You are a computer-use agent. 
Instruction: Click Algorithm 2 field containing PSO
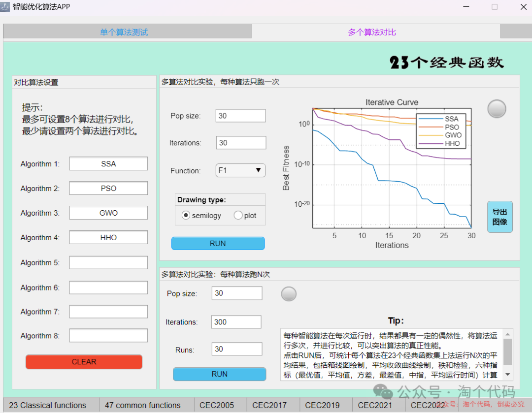(108, 188)
